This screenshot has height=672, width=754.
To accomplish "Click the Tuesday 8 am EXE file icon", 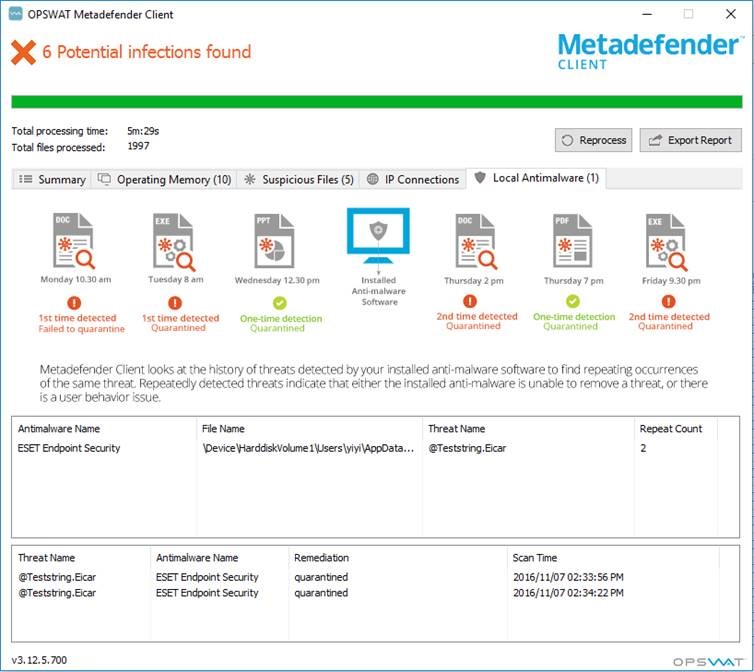I will (x=174, y=242).
